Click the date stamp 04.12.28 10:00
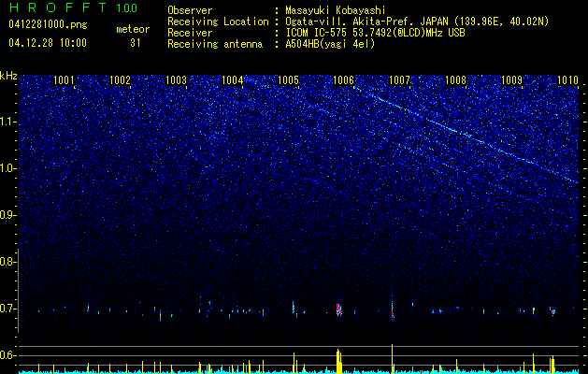 [x=48, y=43]
